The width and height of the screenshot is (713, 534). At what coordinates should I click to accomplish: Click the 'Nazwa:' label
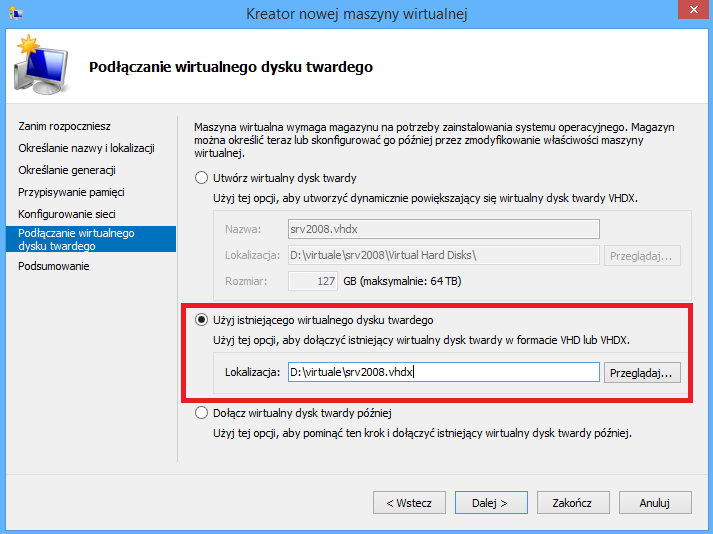point(243,229)
